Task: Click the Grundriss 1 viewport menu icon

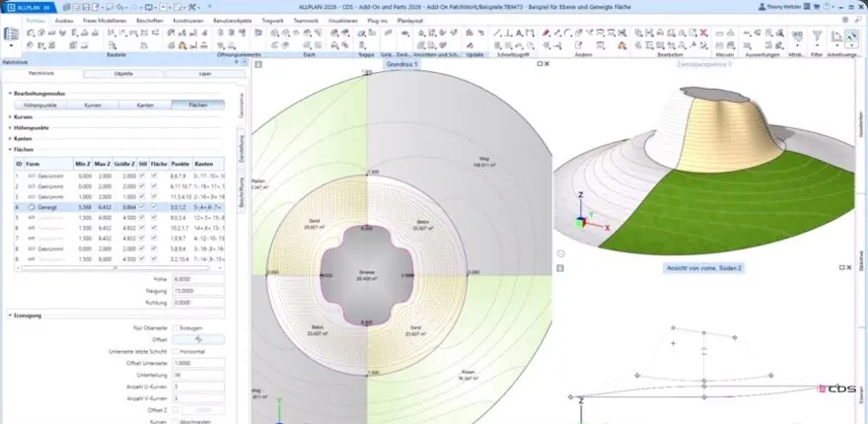Action: 258,64
